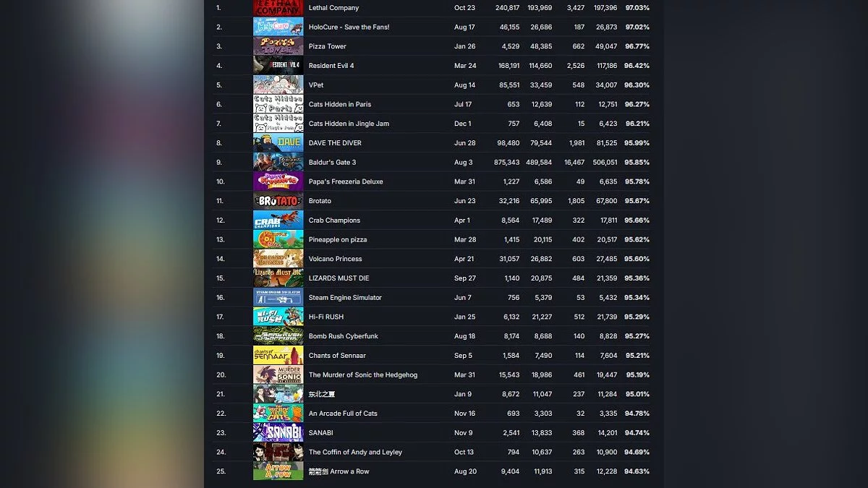Open the Papa's Freezeria Deluxe link
This screenshot has width=868, height=488.
[x=346, y=181]
